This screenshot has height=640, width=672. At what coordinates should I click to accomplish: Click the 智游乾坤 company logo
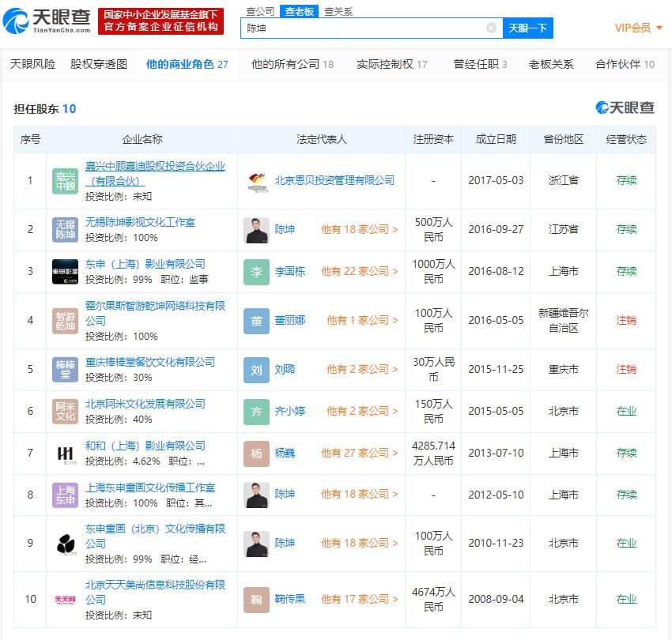[65, 320]
